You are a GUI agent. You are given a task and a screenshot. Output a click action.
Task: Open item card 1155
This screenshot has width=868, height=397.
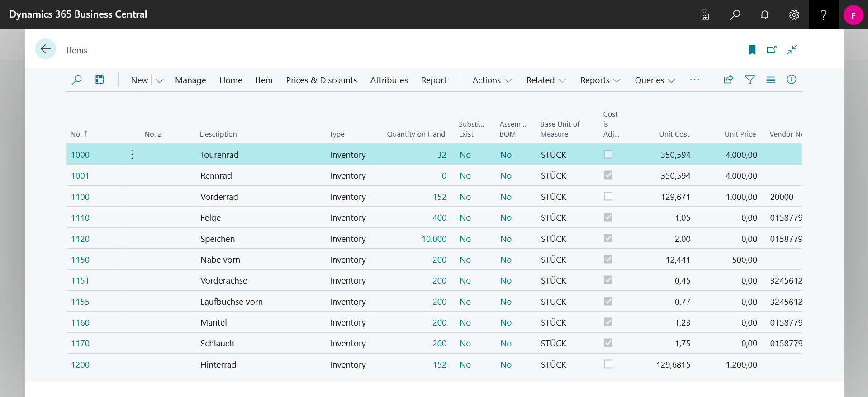tap(80, 302)
